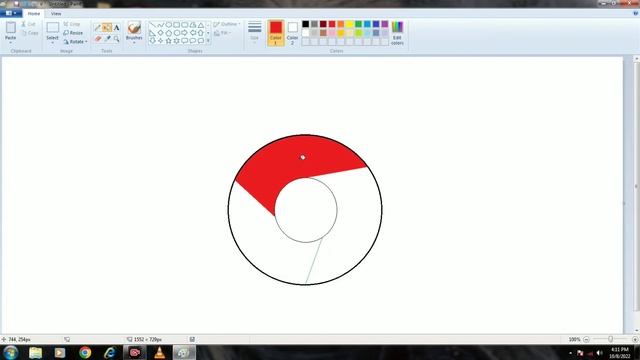Click the zoom slider handle
Screen dimensions: 640x360
click(611, 339)
